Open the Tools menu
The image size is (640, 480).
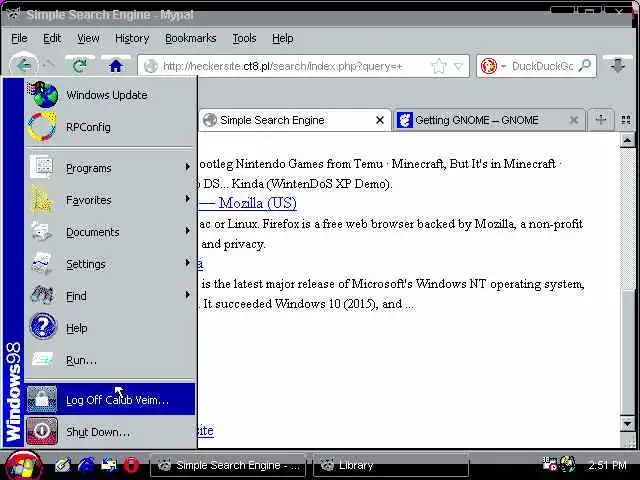click(x=244, y=38)
